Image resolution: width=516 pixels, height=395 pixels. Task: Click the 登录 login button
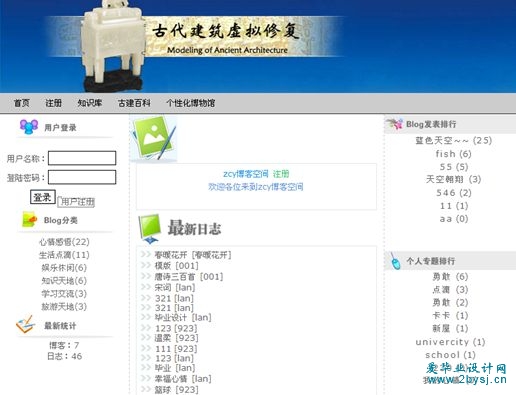[x=43, y=197]
